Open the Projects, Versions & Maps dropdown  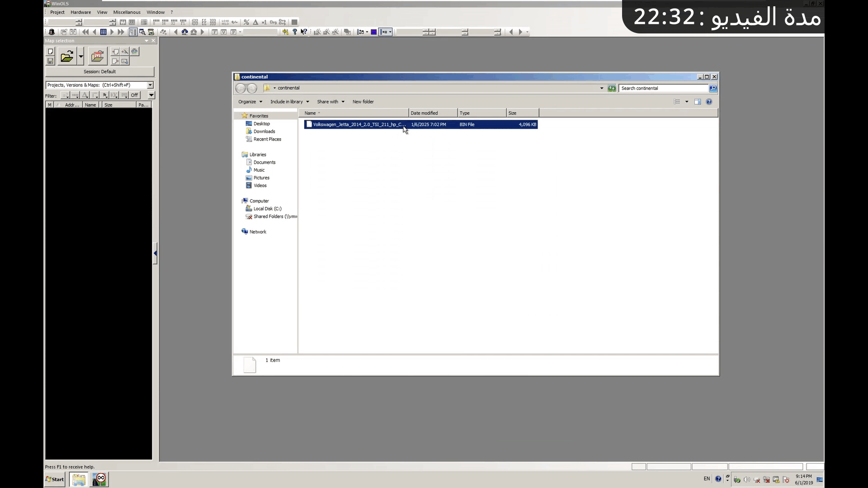pyautogui.click(x=150, y=85)
